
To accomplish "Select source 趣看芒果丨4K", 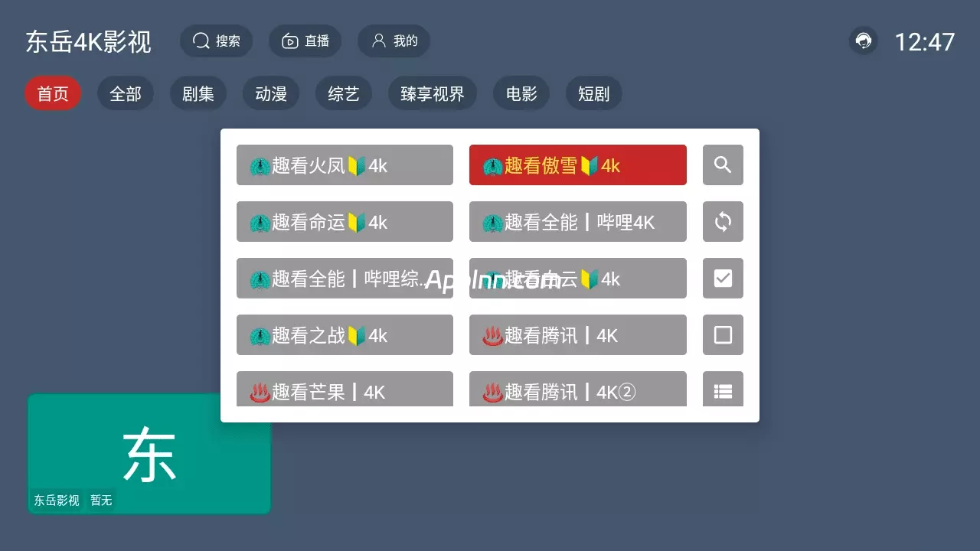I will coord(345,390).
